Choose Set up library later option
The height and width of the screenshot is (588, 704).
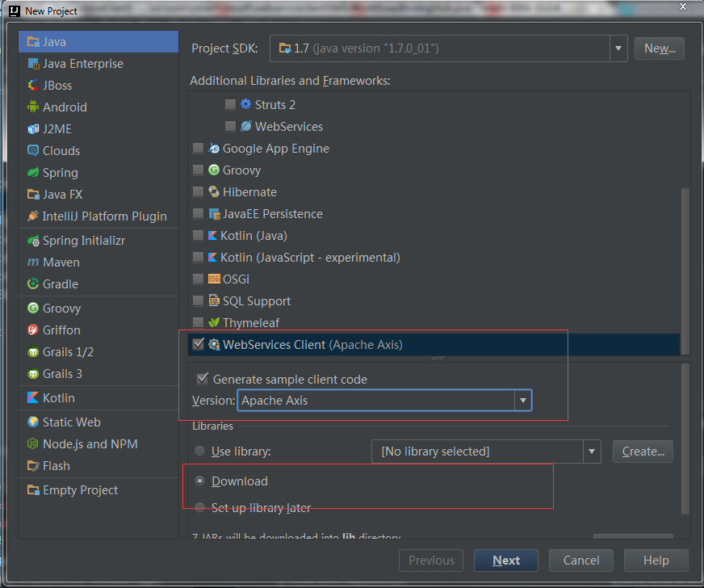[x=199, y=507]
